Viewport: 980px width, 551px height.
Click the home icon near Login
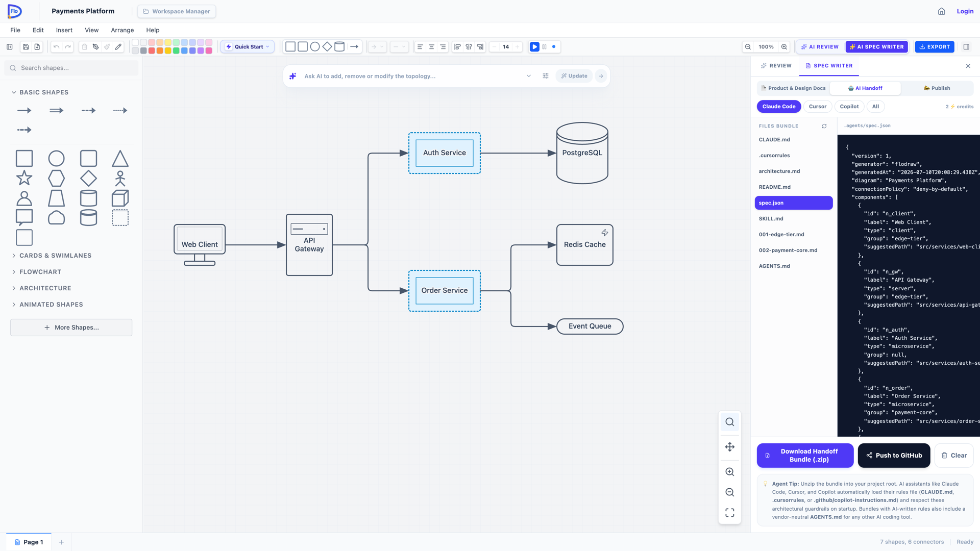coord(942,11)
